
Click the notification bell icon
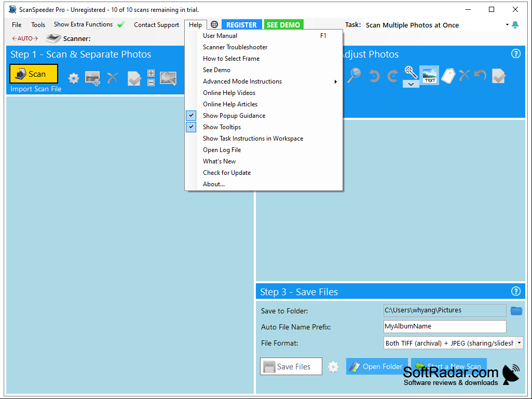[515, 25]
